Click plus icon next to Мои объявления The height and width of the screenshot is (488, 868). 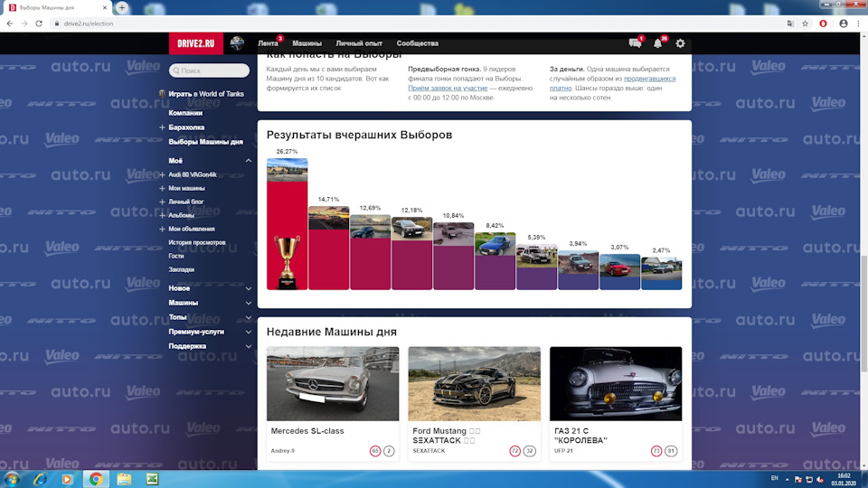pyautogui.click(x=162, y=229)
